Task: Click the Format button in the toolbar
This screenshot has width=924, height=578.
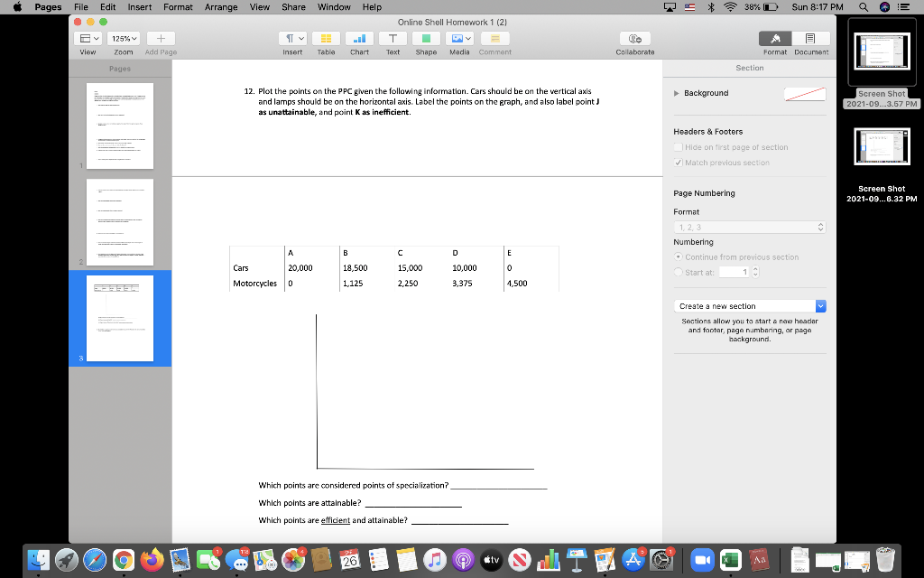Action: click(x=774, y=38)
